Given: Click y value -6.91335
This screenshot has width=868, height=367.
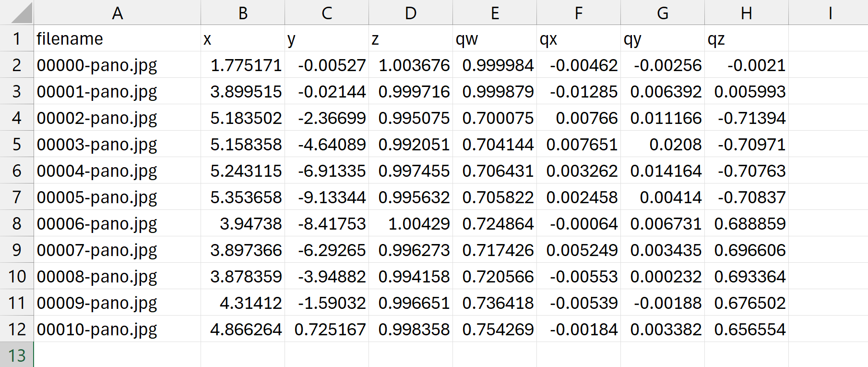Looking at the screenshot, I should tap(327, 170).
